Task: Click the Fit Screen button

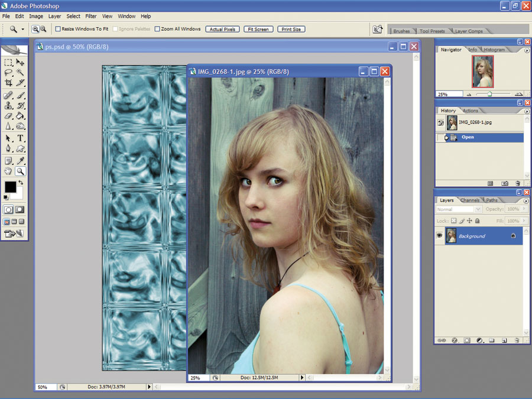Action: (258, 29)
